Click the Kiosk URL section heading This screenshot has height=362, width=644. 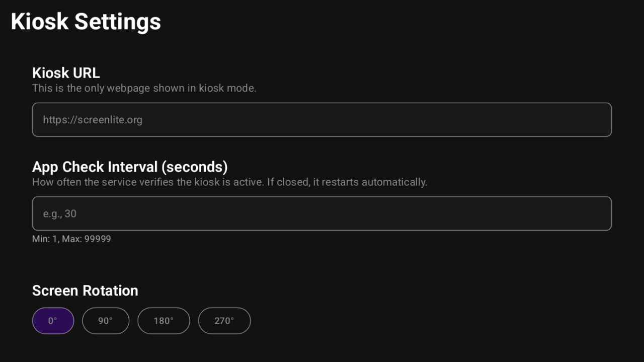[66, 73]
